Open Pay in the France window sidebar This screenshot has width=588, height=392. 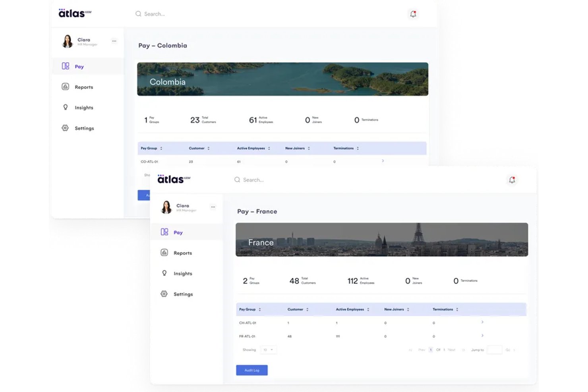(x=187, y=232)
